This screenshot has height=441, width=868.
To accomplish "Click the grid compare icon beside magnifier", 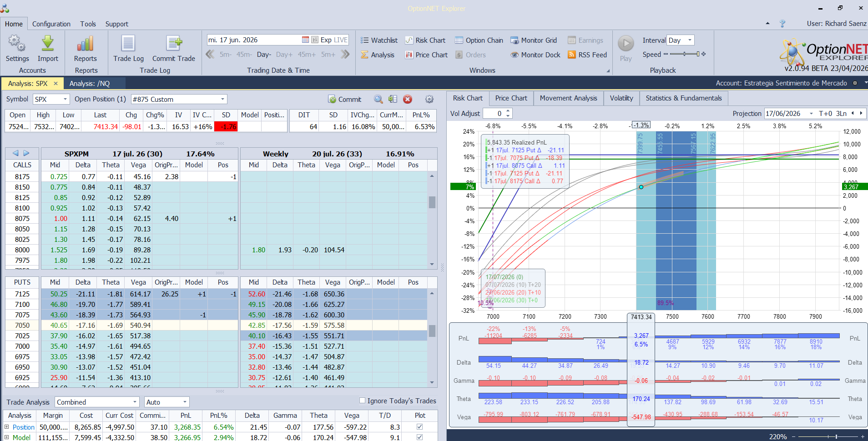I will pos(393,99).
